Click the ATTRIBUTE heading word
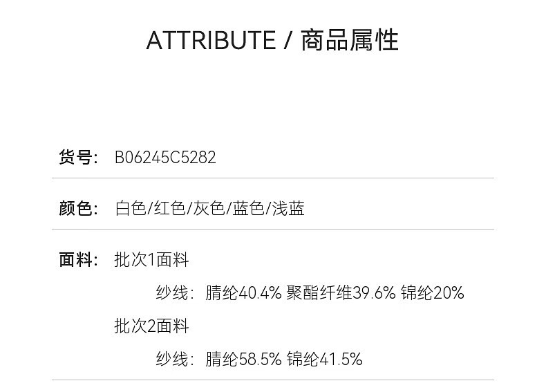 (x=211, y=40)
